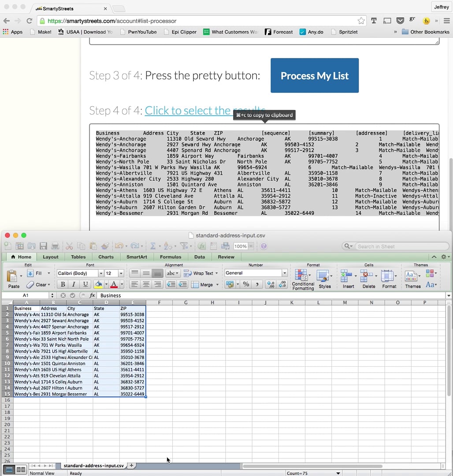Switch to Page Layout view button
Viewport: 453px width, 476px height.
(21, 470)
